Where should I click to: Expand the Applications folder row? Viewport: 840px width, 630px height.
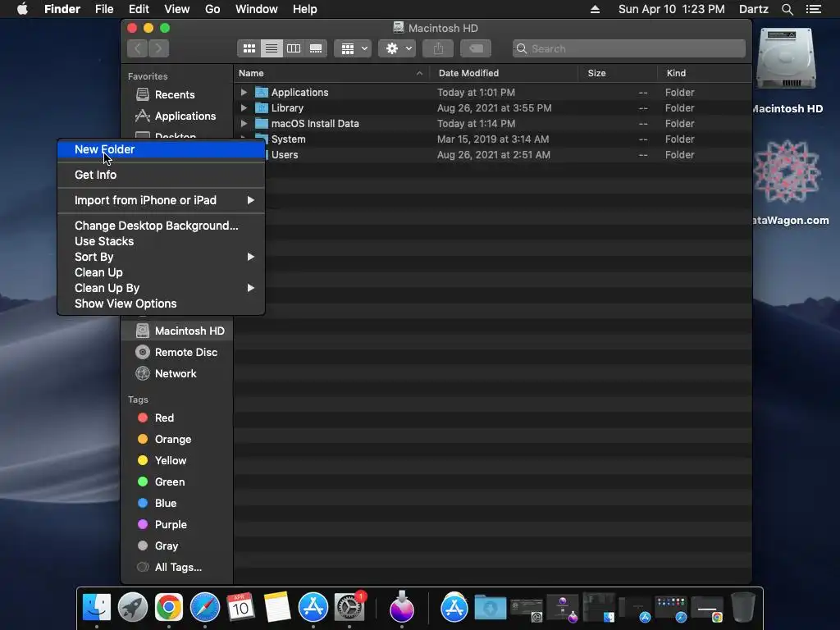(244, 93)
